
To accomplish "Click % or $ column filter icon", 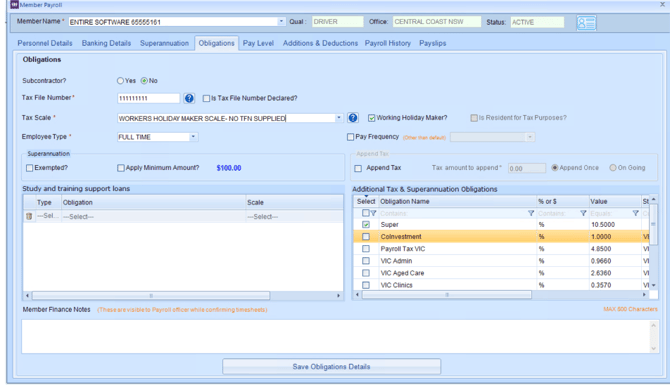I will [x=583, y=213].
